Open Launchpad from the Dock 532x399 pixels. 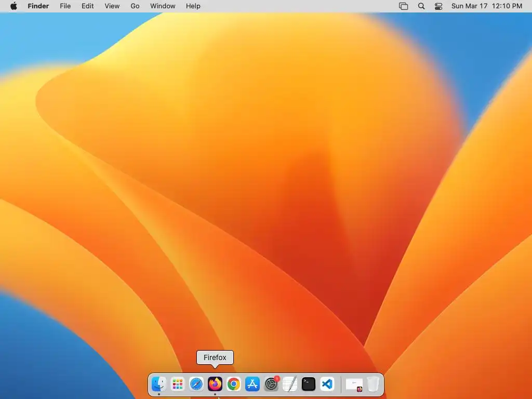[x=178, y=384]
